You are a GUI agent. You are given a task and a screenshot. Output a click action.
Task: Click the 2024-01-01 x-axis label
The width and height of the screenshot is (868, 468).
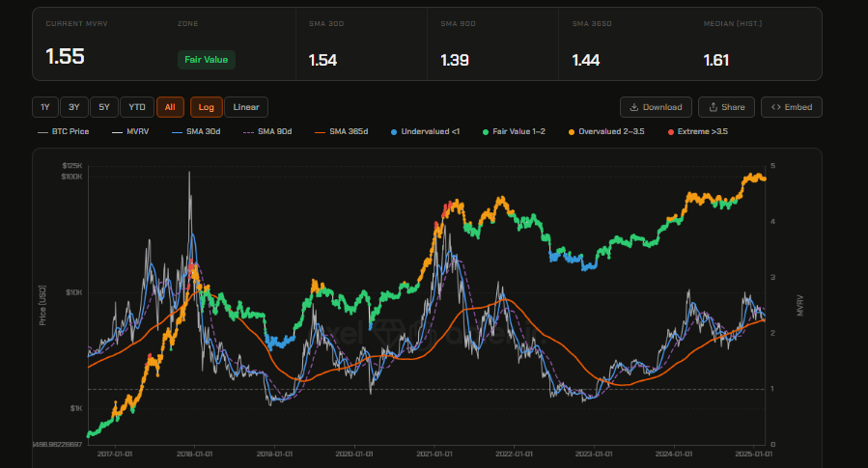tap(674, 454)
